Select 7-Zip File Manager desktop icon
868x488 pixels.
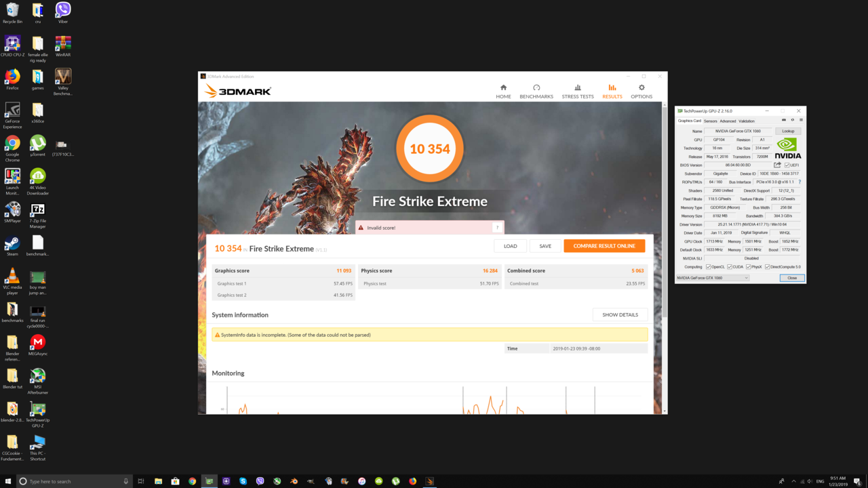pos(38,216)
